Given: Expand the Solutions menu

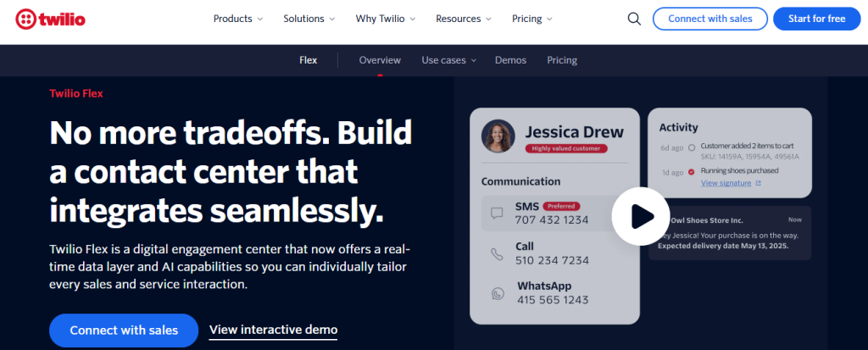Looking at the screenshot, I should [309, 19].
